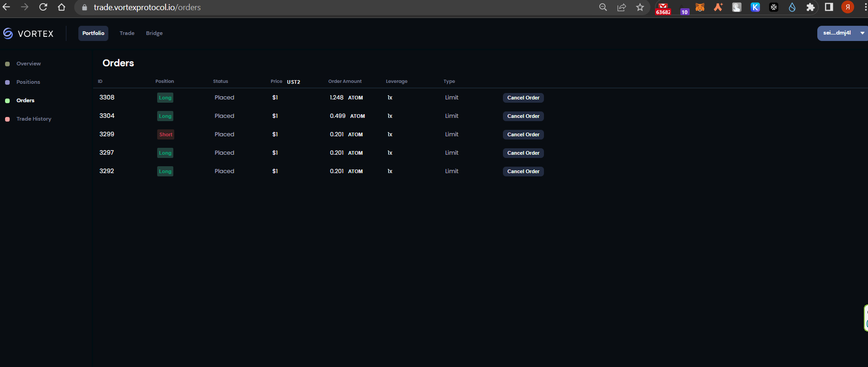Go back to the previous page
The width and height of the screenshot is (868, 367).
click(x=6, y=7)
